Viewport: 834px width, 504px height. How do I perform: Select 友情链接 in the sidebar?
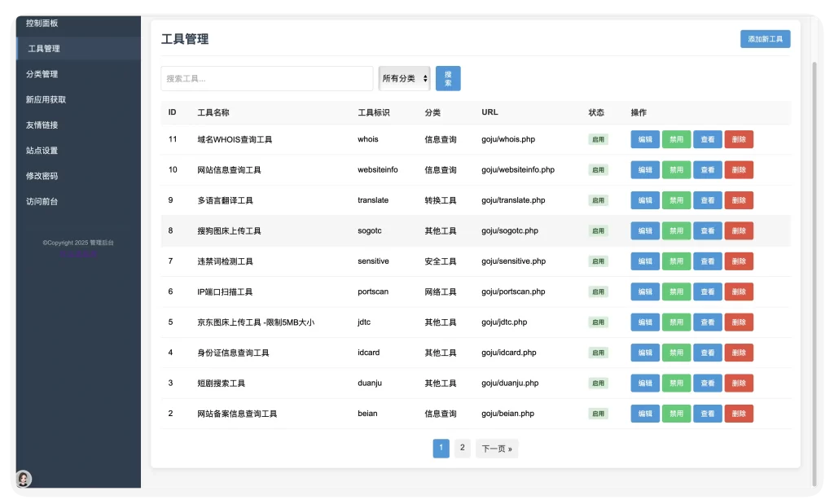[42, 125]
